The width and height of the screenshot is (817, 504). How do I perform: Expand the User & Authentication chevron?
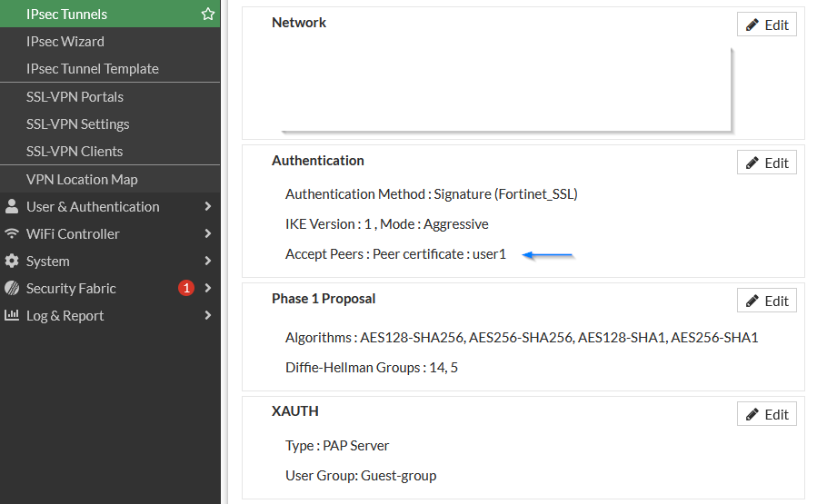(x=208, y=206)
